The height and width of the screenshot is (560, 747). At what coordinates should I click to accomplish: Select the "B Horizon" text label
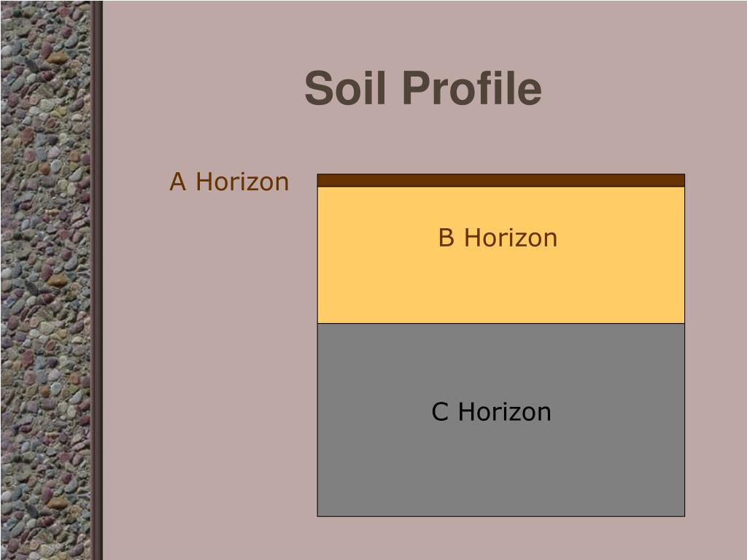click(498, 238)
